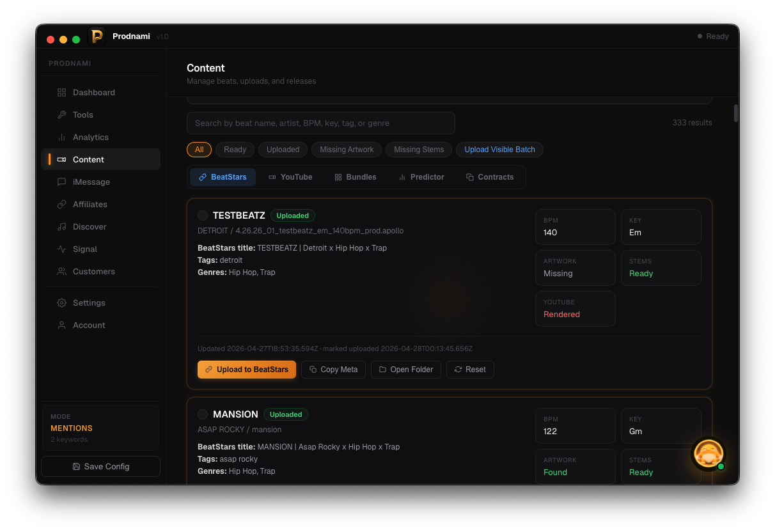Click the link icon on BeatStars tab
Screen dimensions: 775x532
(203, 177)
